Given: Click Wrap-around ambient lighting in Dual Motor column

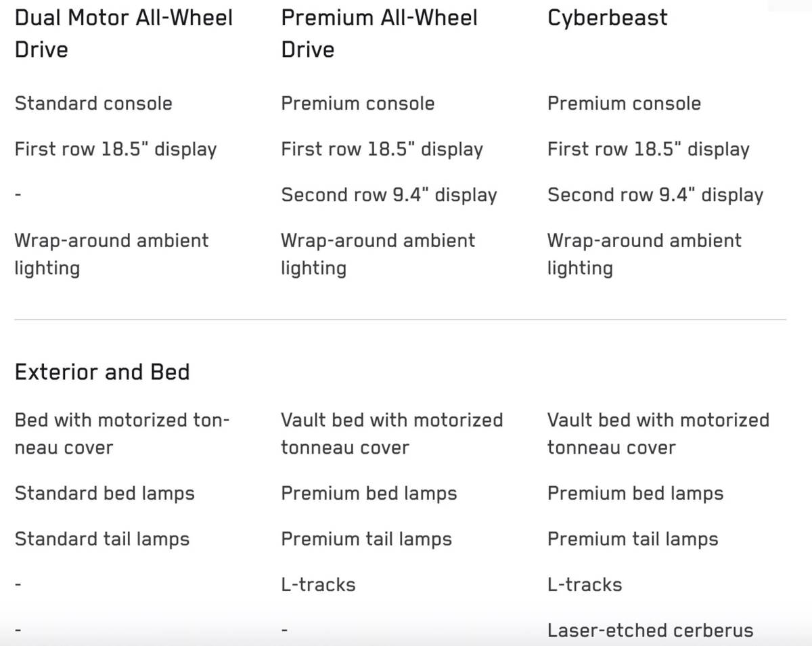Looking at the screenshot, I should click(x=112, y=254).
